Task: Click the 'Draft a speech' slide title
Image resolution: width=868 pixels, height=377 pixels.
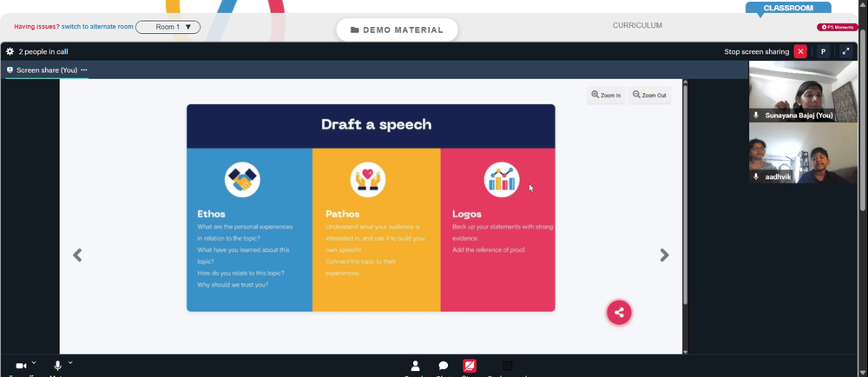Action: [x=377, y=124]
